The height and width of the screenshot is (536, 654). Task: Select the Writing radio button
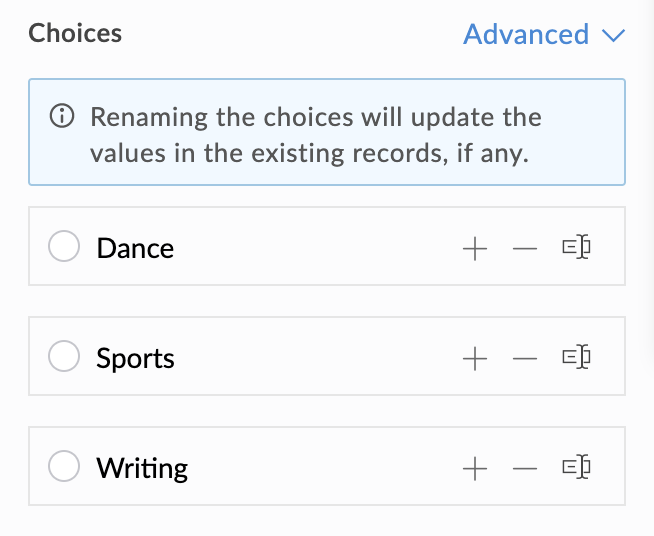coord(64,466)
